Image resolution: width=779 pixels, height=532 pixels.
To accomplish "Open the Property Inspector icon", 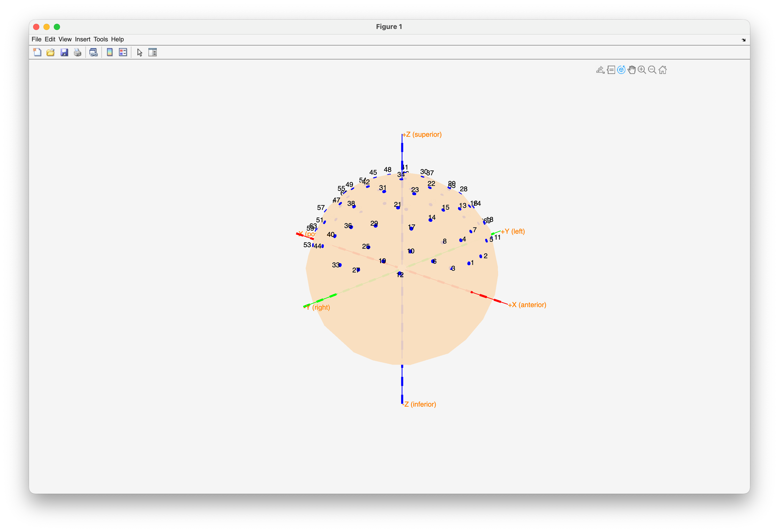I will (153, 52).
